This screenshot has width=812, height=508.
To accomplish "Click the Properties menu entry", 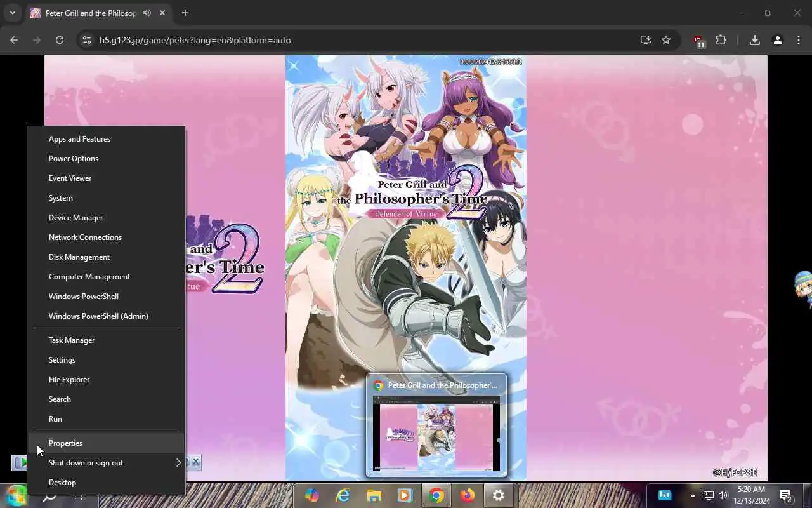I will click(x=106, y=443).
